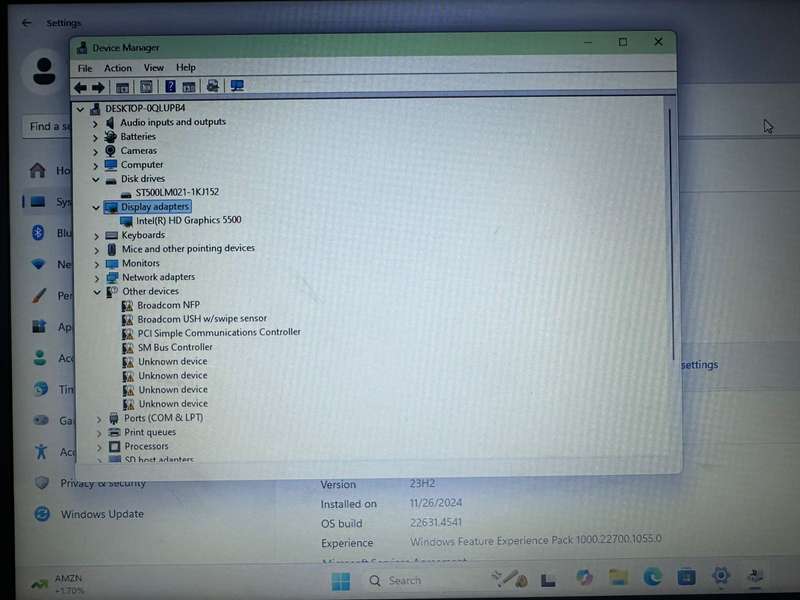Collapse the DESKTOP-0QLUPB4 root node
The width and height of the screenshot is (800, 600).
click(81, 109)
